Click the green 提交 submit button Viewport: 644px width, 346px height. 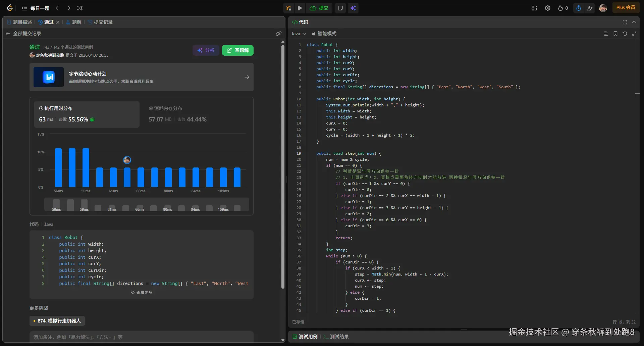[319, 8]
